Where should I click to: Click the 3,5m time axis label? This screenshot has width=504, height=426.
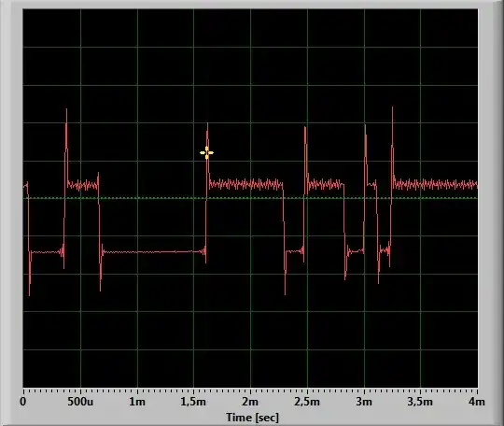420,402
